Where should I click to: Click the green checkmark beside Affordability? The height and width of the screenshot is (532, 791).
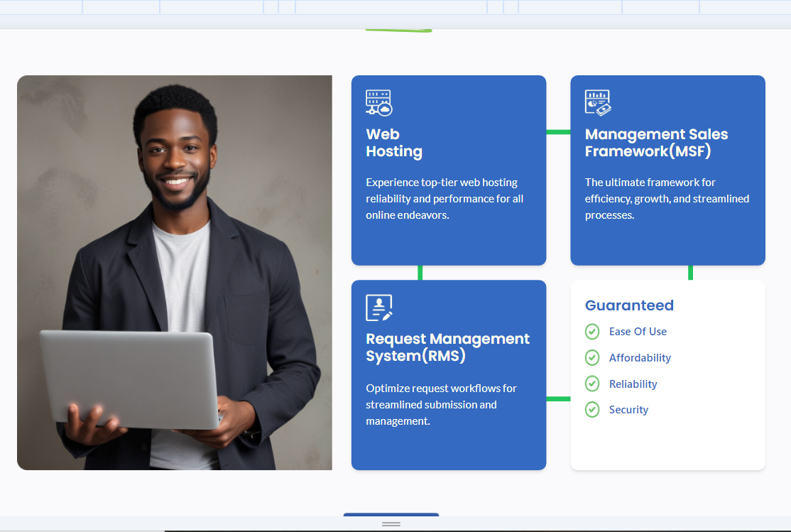[592, 358]
